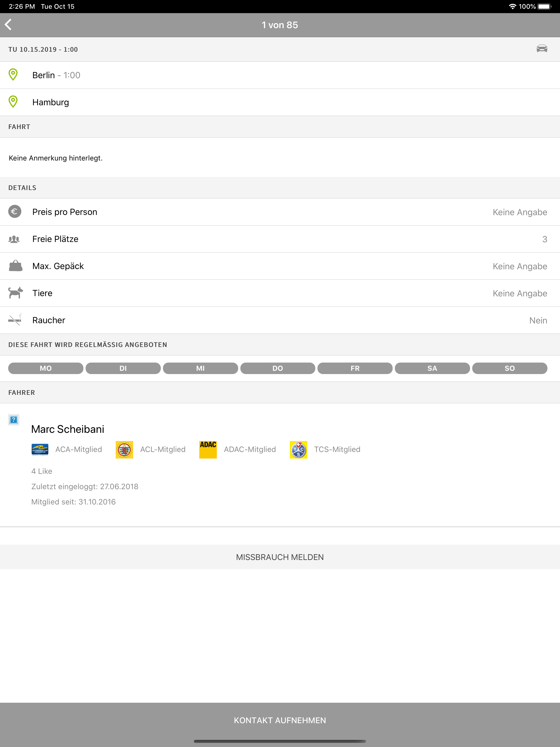
Task: Toggle the SA weekday pill
Action: [432, 368]
